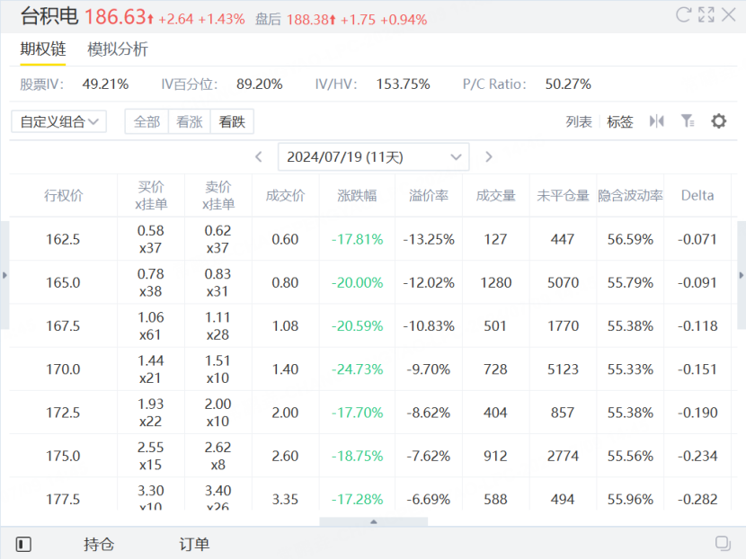746x560 pixels.
Task: Click the 买价x挂单 column header
Action: [151, 196]
